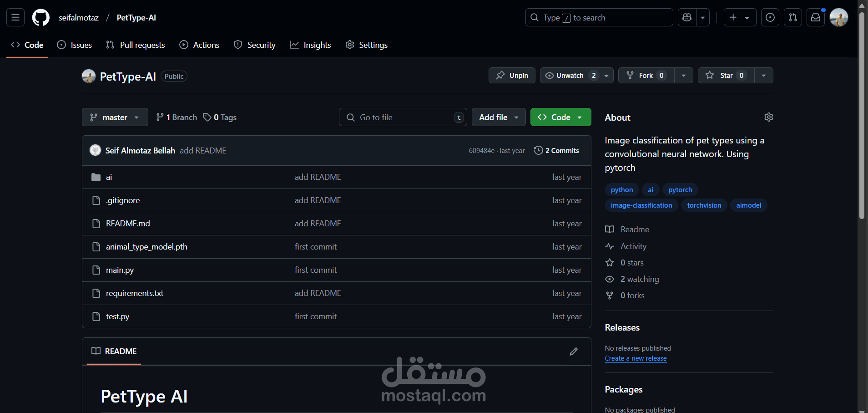This screenshot has width=868, height=413.
Task: Open the add README latest commit message
Action: [203, 150]
